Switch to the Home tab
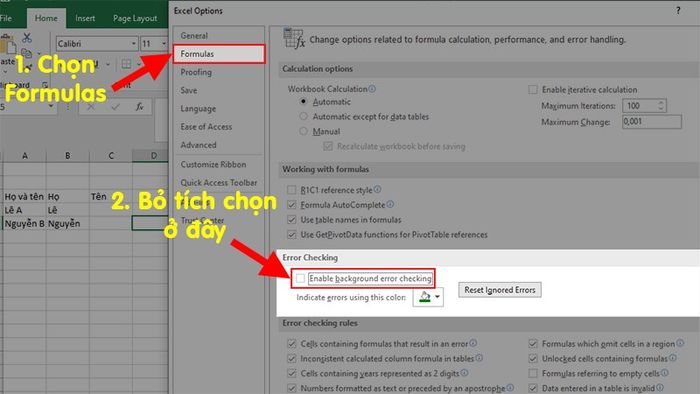Image resolution: width=700 pixels, height=394 pixels. point(46,18)
